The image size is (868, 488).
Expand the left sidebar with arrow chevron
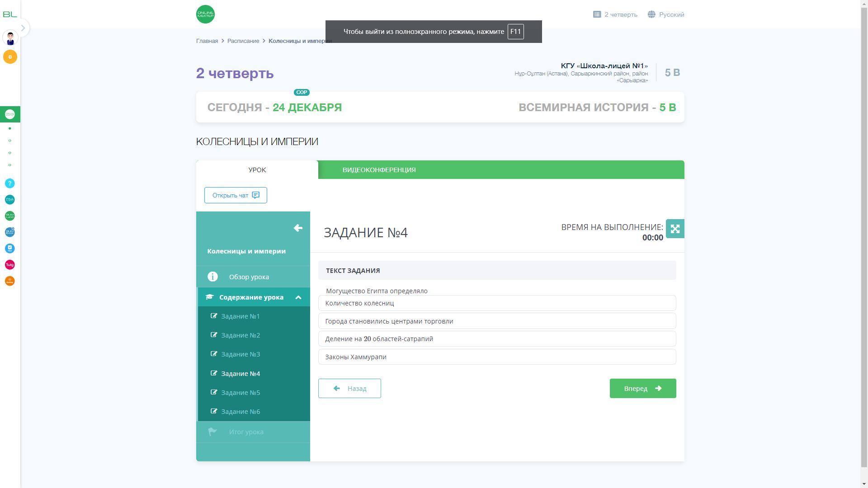click(23, 28)
